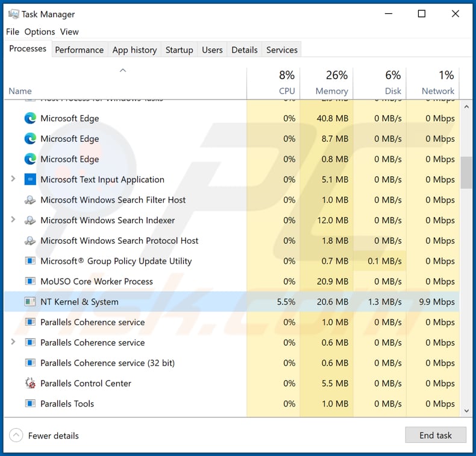Select Microsoft Windows Search Protocol Host name
The image size is (476, 456).
click(x=119, y=241)
